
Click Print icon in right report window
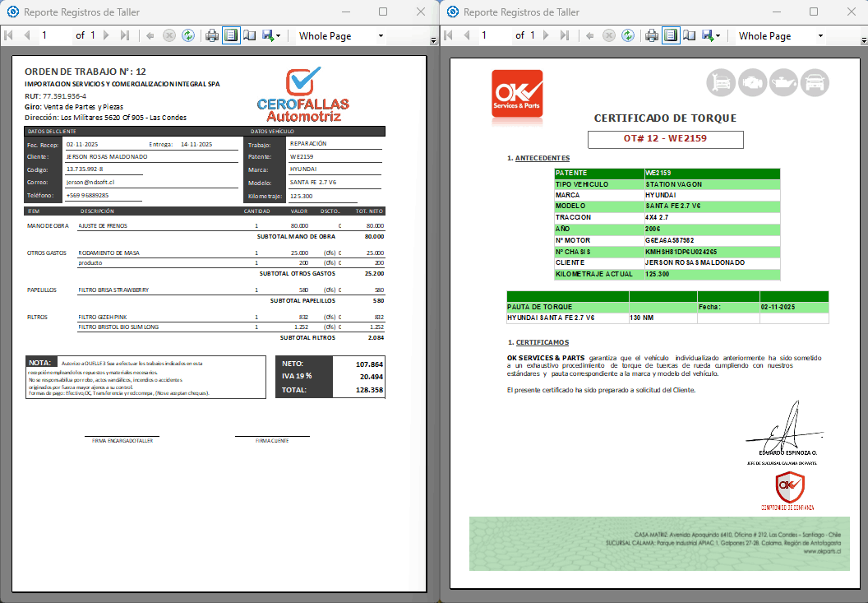652,35
